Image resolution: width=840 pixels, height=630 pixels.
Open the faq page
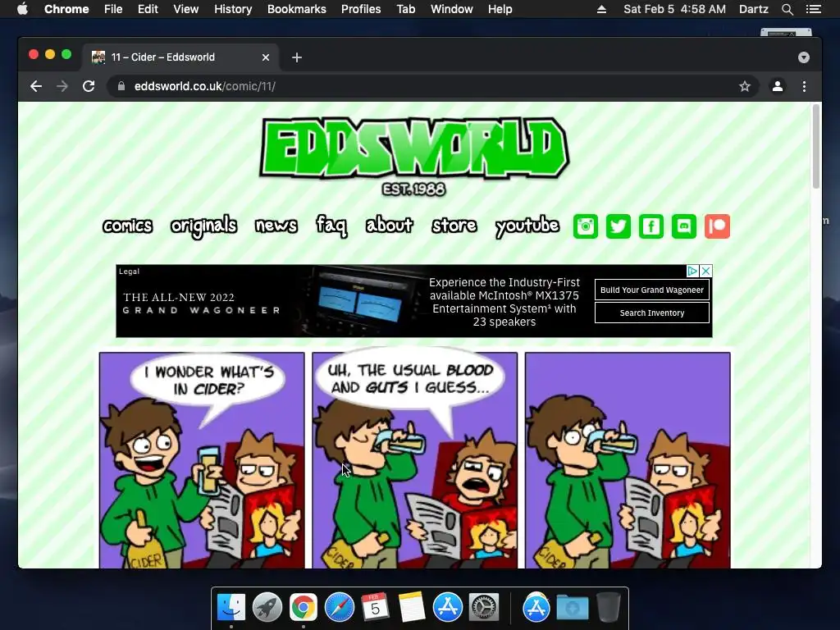[331, 226]
